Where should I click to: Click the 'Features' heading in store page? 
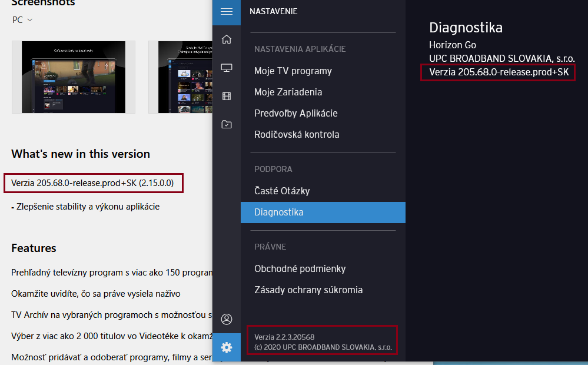coord(34,248)
